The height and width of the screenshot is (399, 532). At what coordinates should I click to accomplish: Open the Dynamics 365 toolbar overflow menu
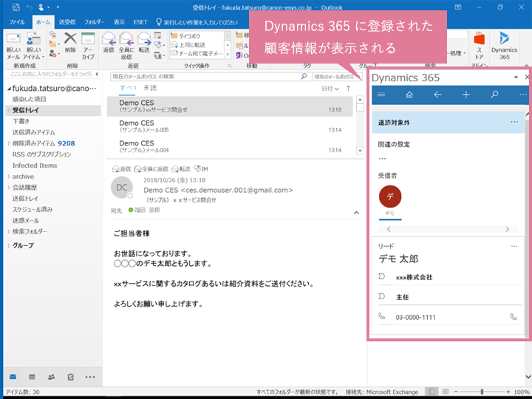tap(523, 95)
